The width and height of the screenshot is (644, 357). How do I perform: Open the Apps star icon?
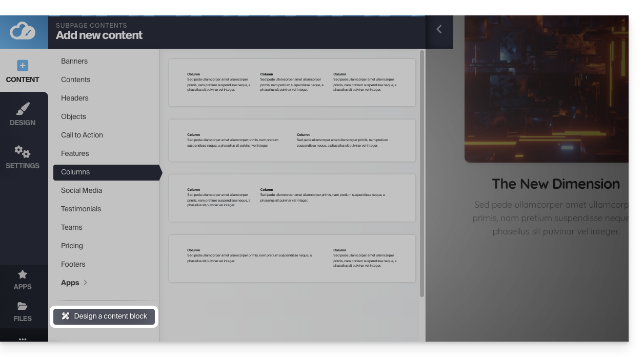click(x=23, y=274)
